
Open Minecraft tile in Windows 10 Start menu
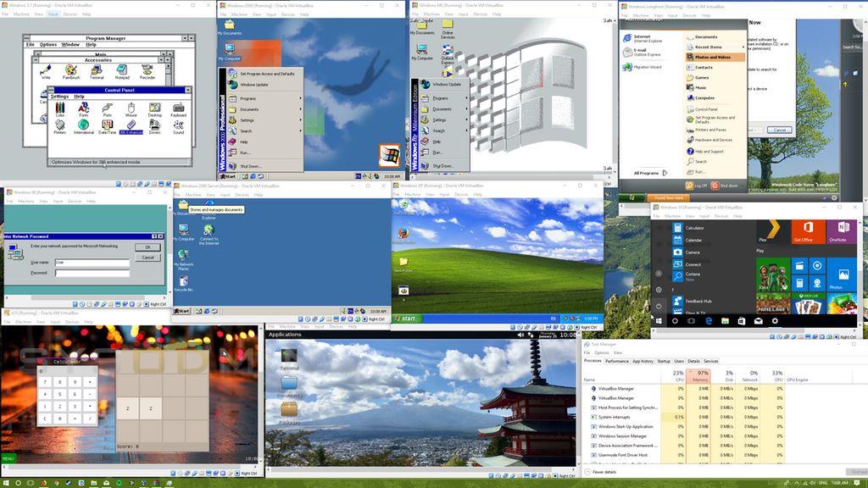point(773,303)
